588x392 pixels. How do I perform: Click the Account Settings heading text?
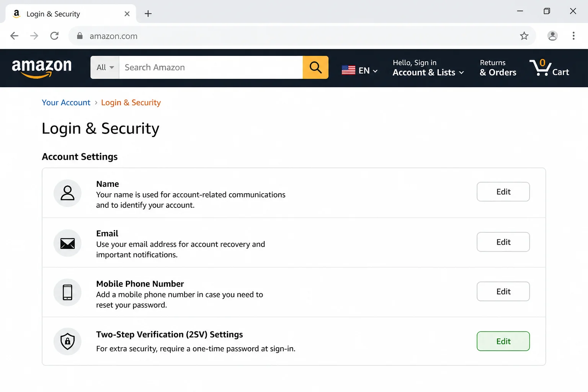(80, 157)
